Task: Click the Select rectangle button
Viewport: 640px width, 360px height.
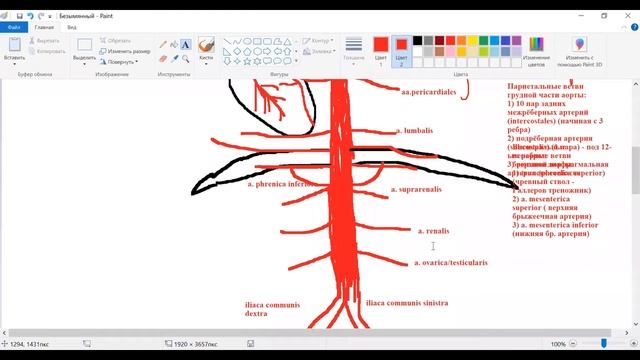Action: pyautogui.click(x=84, y=45)
